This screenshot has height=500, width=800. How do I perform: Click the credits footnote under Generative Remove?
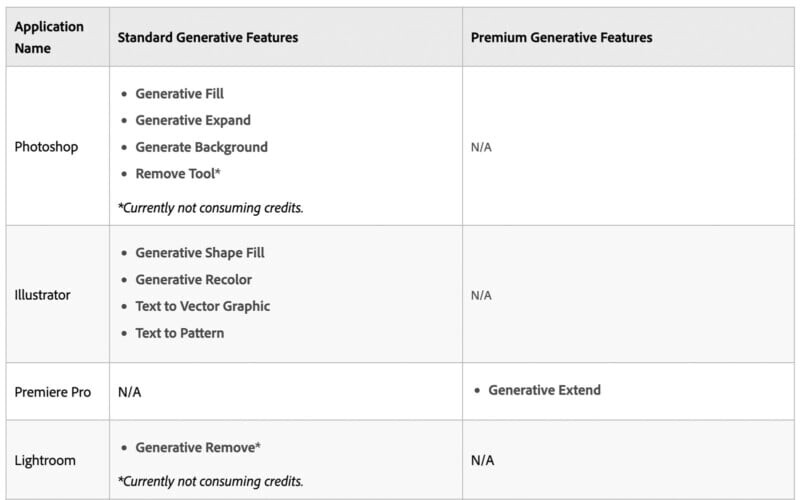point(210,481)
